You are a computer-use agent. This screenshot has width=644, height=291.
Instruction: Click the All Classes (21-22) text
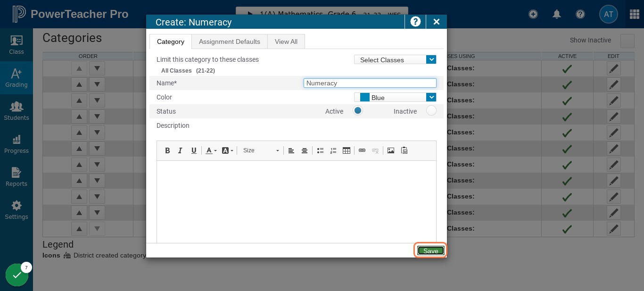click(188, 71)
